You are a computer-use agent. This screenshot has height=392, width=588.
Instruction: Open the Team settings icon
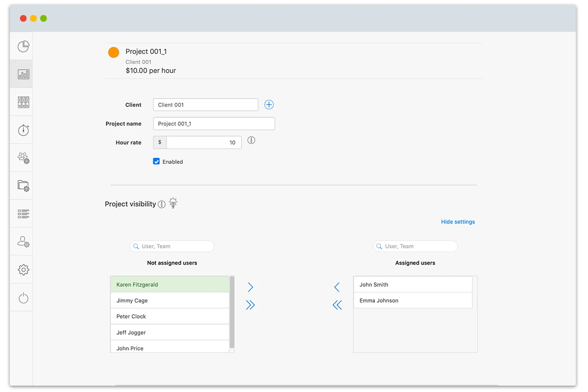point(22,157)
